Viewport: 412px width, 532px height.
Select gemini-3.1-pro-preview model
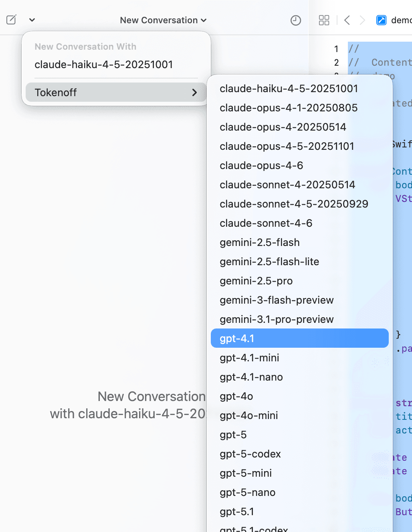point(277,319)
